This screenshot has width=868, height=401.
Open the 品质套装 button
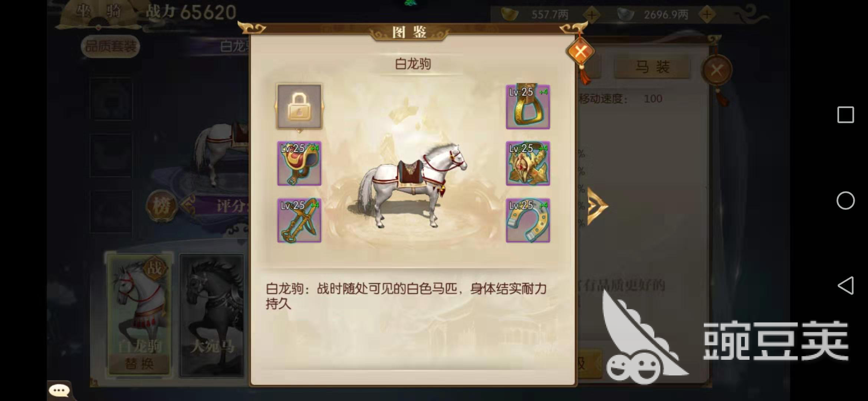click(110, 46)
